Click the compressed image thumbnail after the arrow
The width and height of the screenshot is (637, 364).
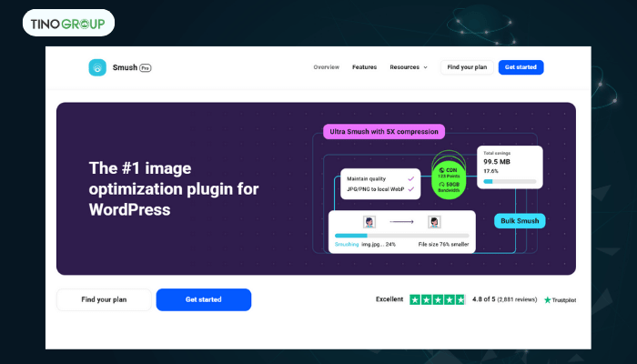pos(434,221)
